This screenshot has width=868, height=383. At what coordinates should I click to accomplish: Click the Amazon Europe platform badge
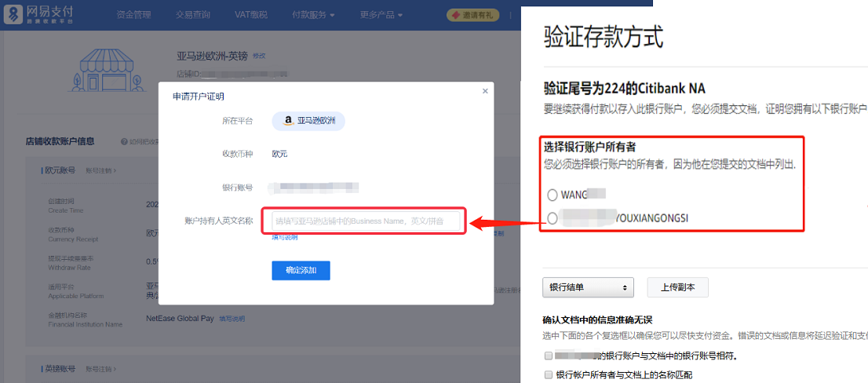[x=308, y=121]
